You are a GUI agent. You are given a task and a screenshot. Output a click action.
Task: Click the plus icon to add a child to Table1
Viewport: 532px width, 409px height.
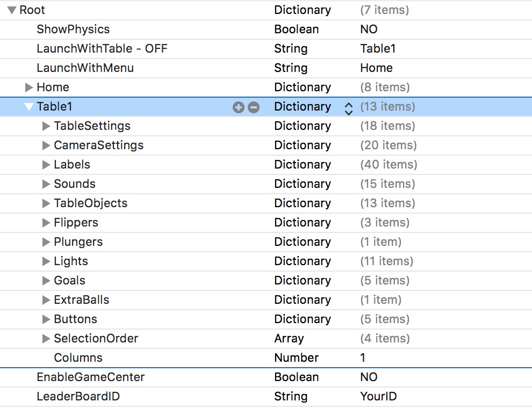(x=238, y=107)
